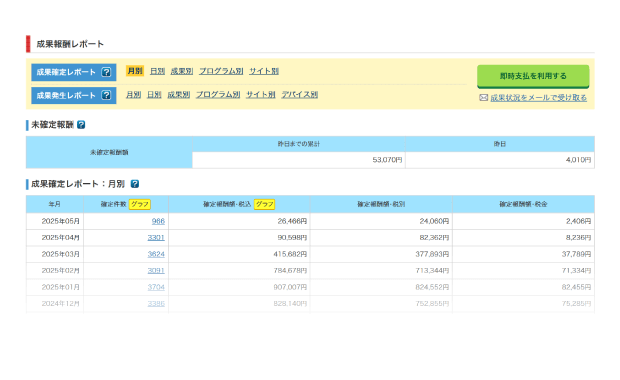Click the 90,598円 tax-included amount

pos(292,238)
